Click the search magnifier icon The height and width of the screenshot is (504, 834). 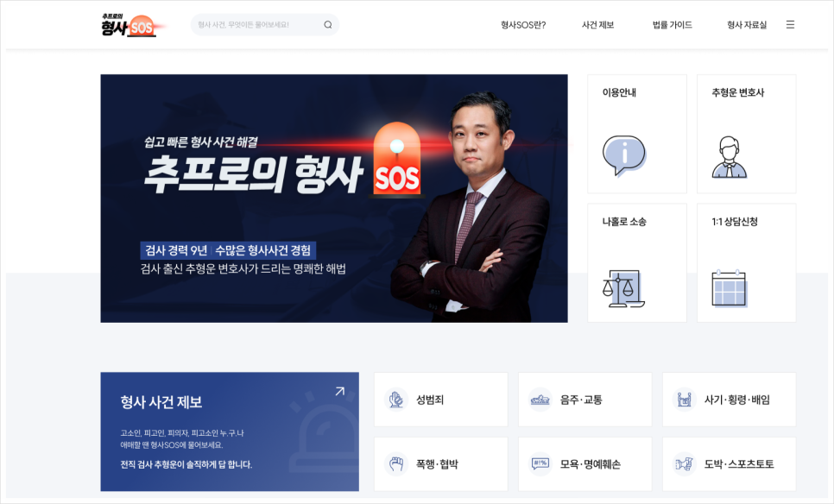pos(328,24)
